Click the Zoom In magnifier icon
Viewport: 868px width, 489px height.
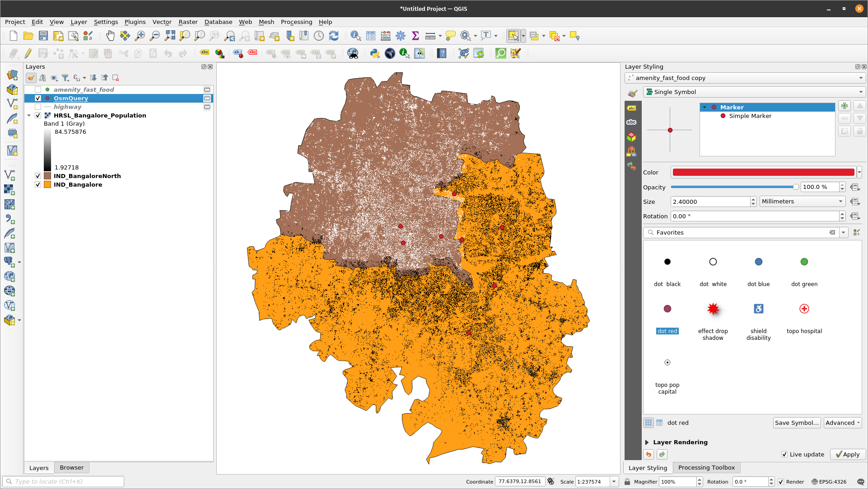140,36
